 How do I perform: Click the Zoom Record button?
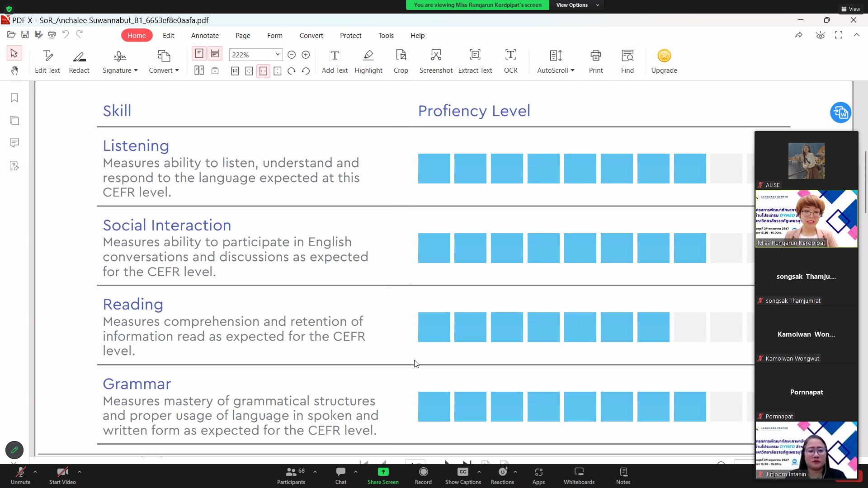pyautogui.click(x=423, y=475)
